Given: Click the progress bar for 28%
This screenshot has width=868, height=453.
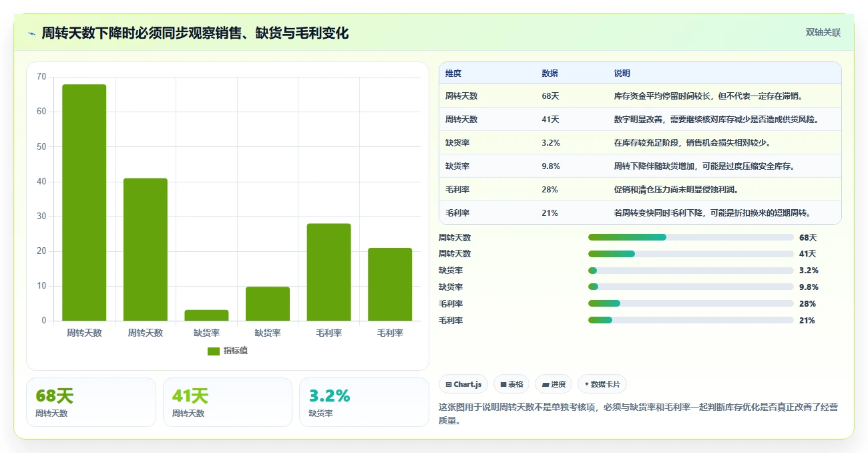Looking at the screenshot, I should 691,303.
